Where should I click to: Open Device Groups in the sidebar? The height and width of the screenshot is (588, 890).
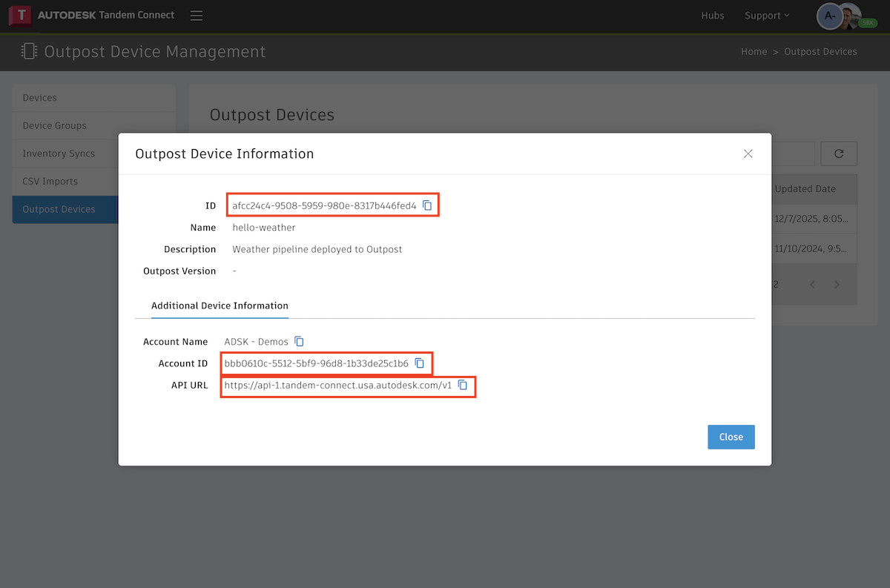point(54,125)
